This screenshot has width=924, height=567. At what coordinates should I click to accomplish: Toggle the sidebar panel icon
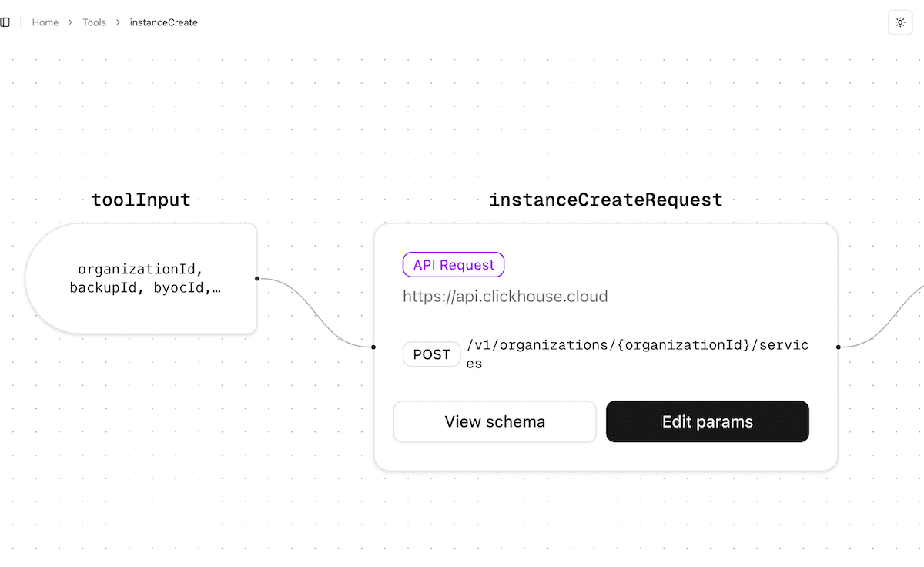tap(5, 22)
